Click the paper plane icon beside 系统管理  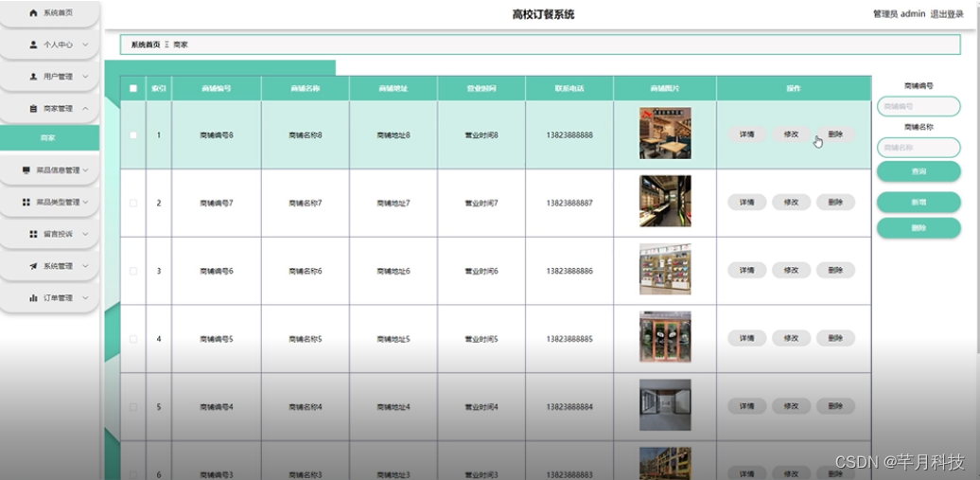[33, 266]
